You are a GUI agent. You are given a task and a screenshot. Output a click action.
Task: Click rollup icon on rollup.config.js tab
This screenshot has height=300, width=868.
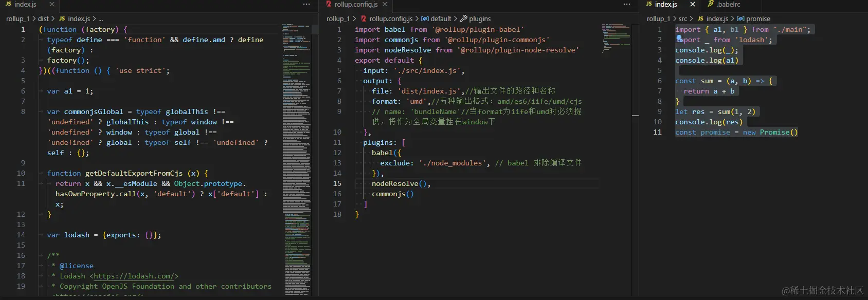click(329, 4)
